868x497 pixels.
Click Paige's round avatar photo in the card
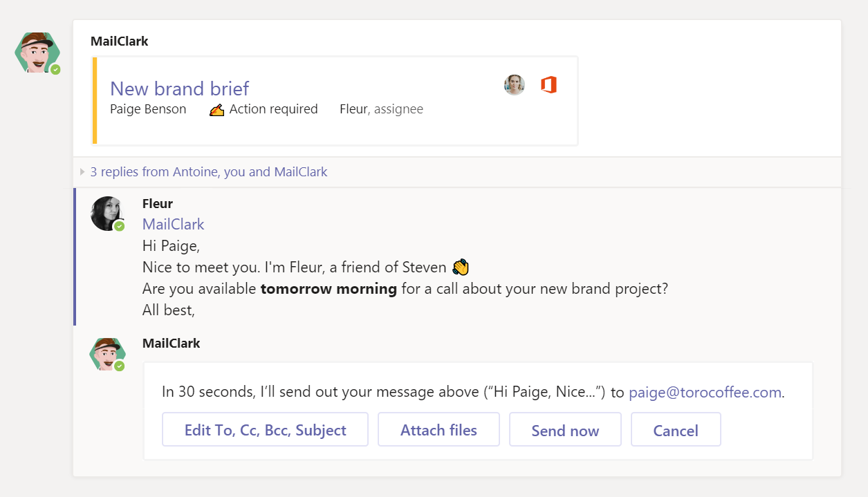(514, 85)
